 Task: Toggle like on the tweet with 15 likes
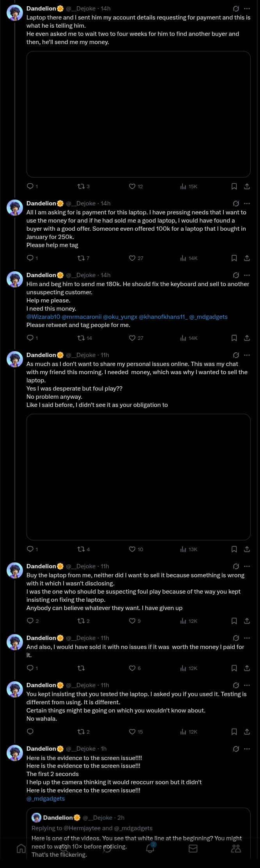132,732
